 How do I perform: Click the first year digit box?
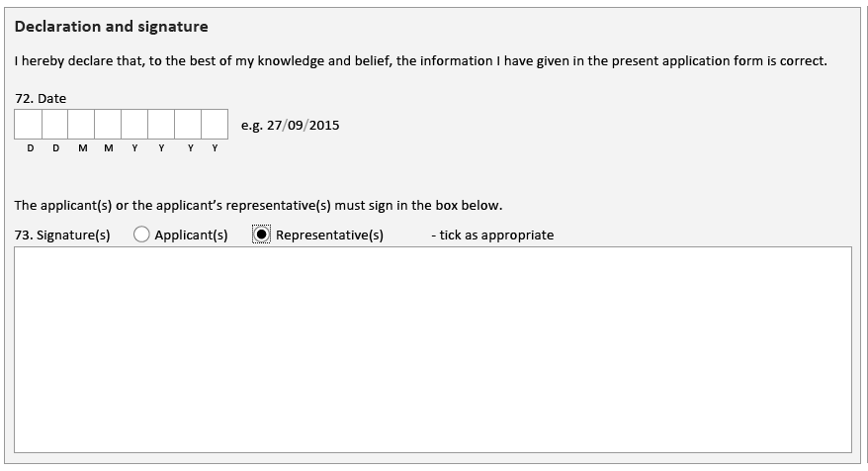tap(134, 125)
